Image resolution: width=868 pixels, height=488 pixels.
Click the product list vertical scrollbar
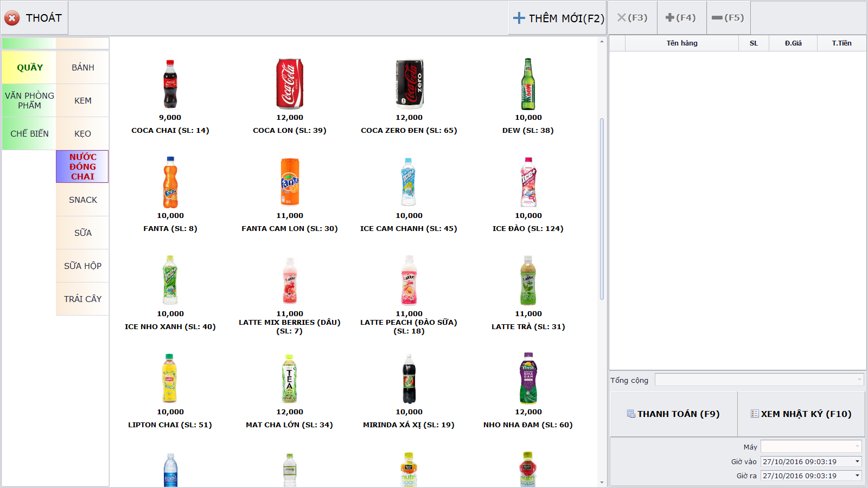[x=602, y=209]
